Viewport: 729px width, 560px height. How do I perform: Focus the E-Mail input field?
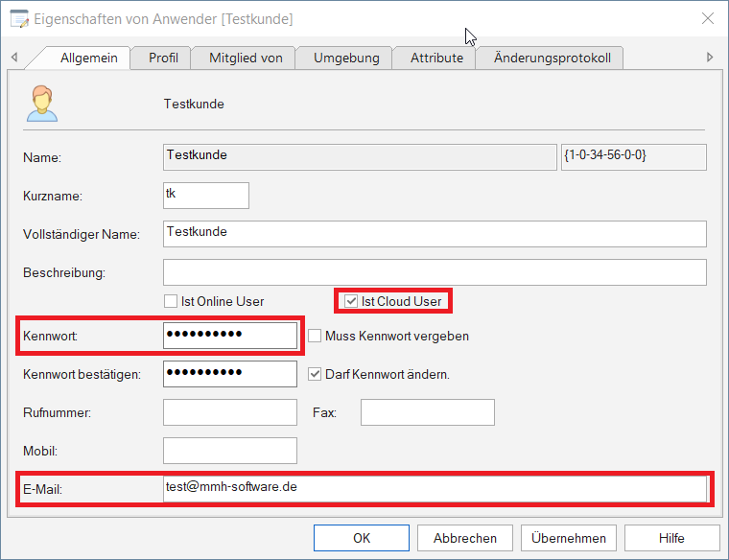click(x=435, y=489)
